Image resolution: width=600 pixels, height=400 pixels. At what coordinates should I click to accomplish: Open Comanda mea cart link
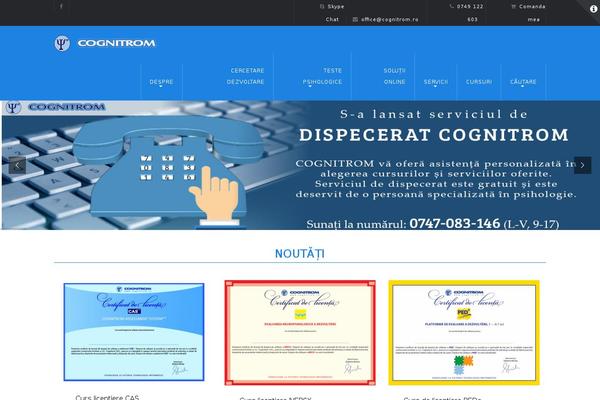coord(528,13)
